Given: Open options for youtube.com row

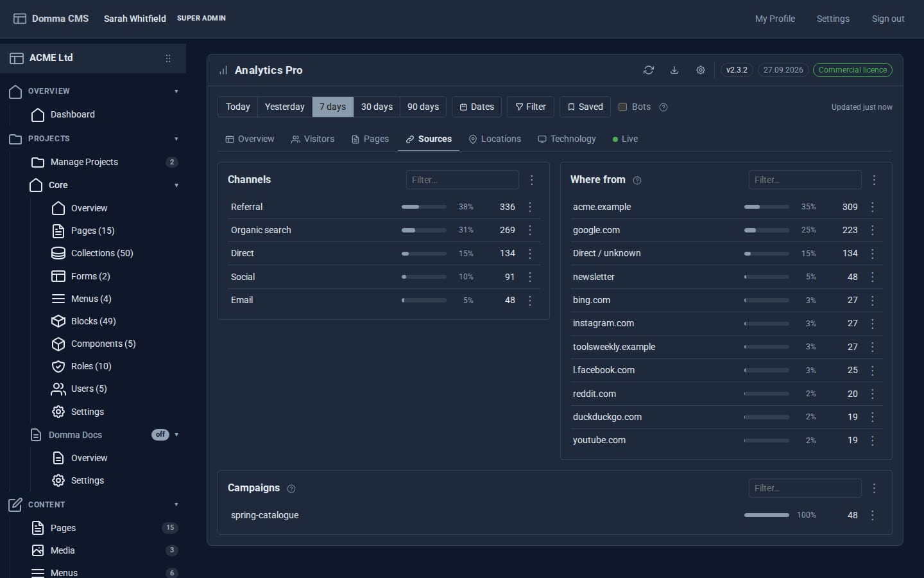Looking at the screenshot, I should pos(873,440).
